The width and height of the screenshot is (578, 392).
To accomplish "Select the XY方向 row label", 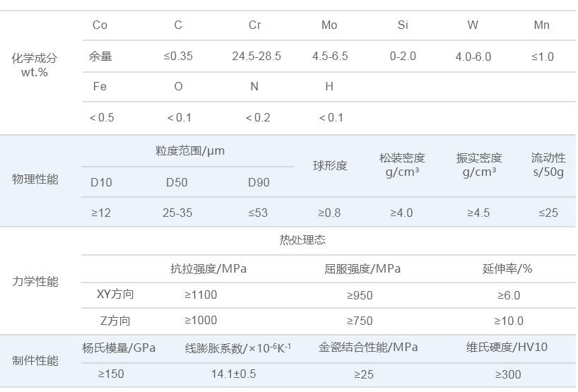I will pos(115,295).
